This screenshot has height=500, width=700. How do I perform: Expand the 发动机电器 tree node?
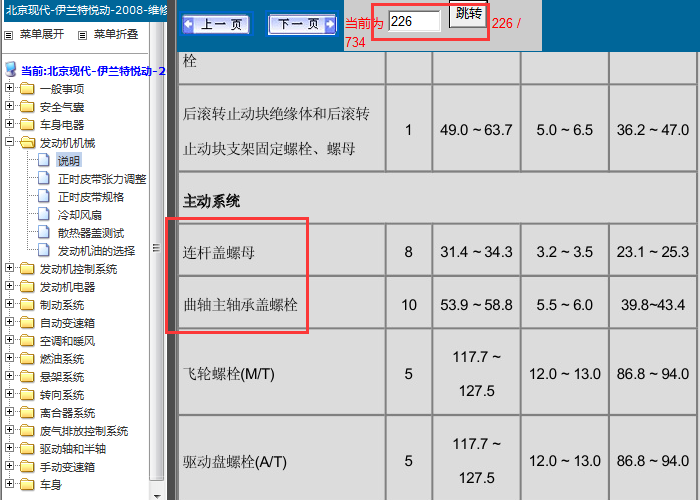point(9,286)
